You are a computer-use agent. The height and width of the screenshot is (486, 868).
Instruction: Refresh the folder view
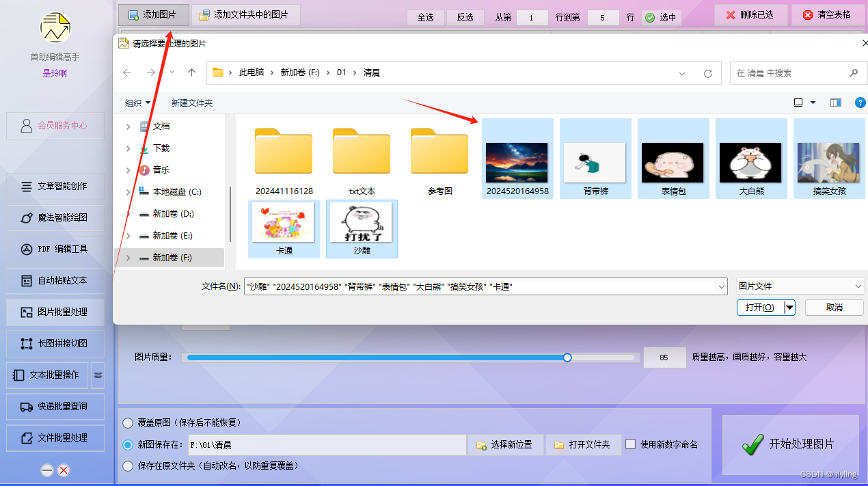pos(707,73)
